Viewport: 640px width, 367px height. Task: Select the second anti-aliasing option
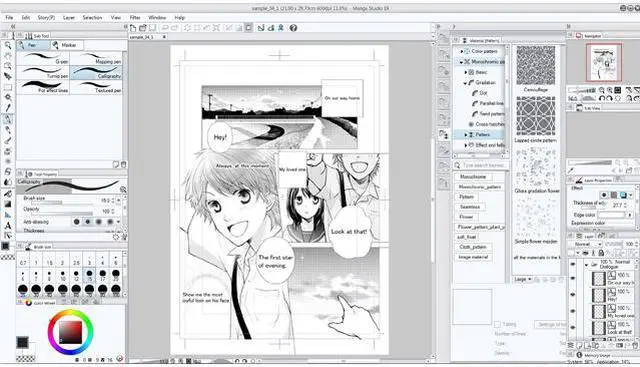coord(87,222)
